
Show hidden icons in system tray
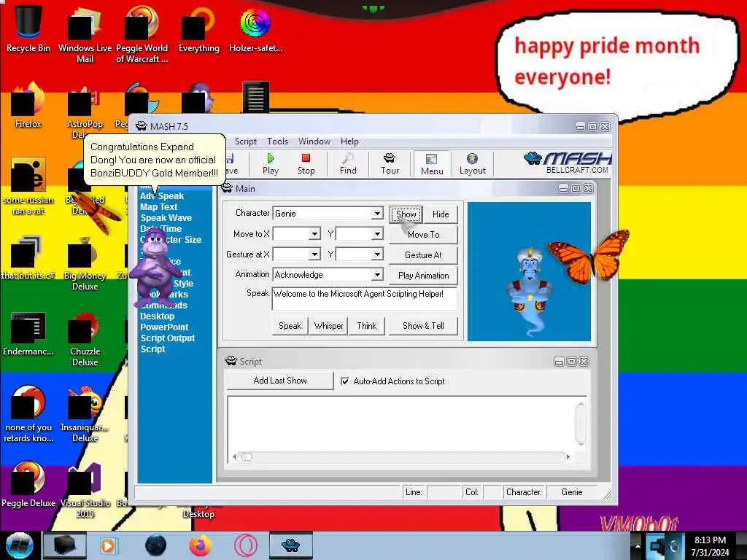pos(638,545)
